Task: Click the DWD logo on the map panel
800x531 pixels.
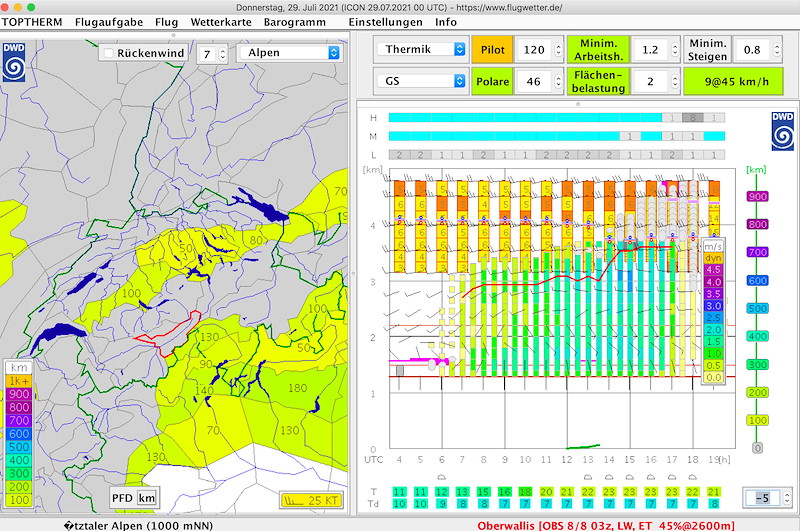Action: click(14, 62)
